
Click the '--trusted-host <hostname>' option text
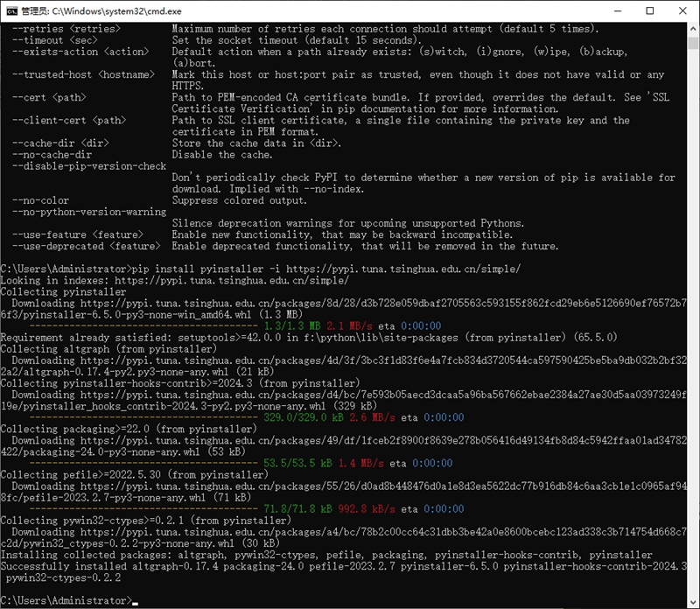(83, 74)
